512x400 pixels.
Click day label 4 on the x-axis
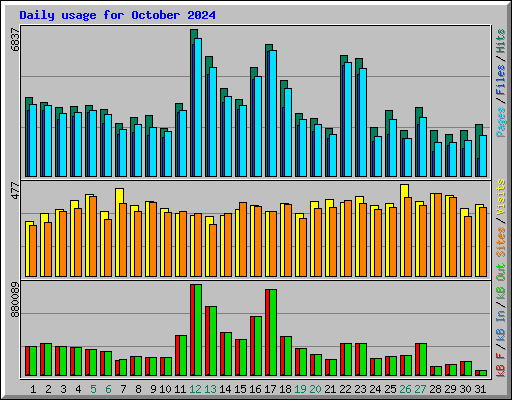click(x=78, y=389)
